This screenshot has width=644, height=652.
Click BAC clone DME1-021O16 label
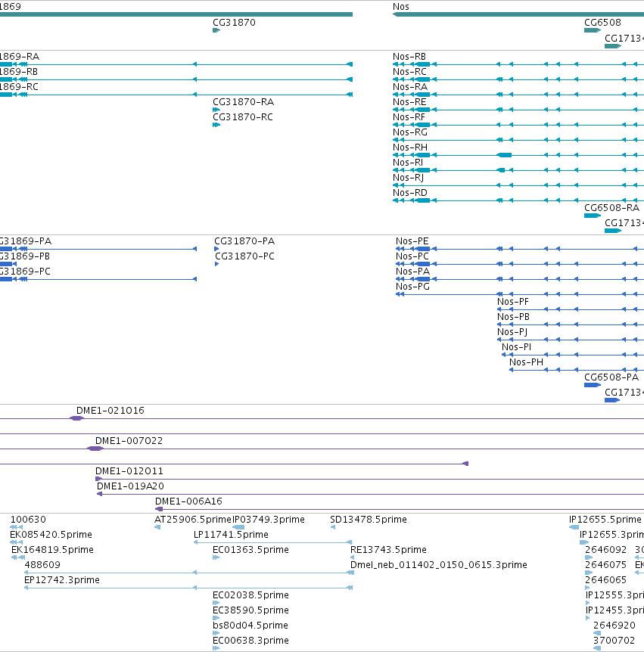pyautogui.click(x=110, y=411)
